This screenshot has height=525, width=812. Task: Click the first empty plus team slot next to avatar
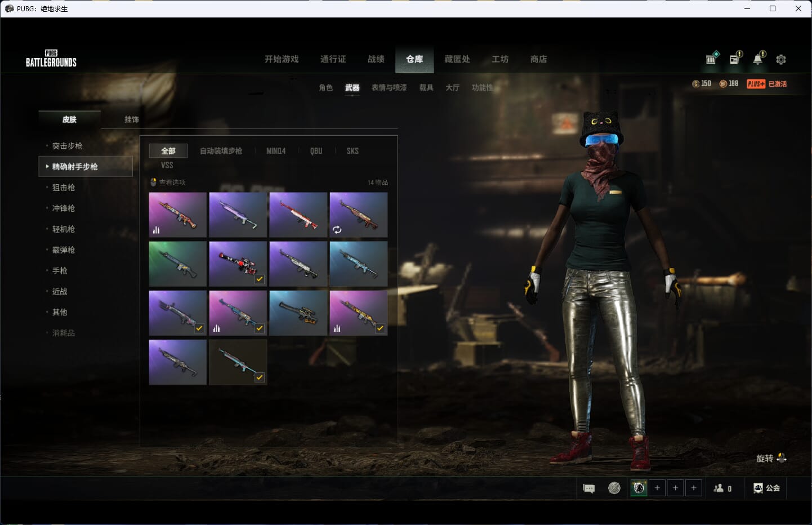tap(657, 488)
